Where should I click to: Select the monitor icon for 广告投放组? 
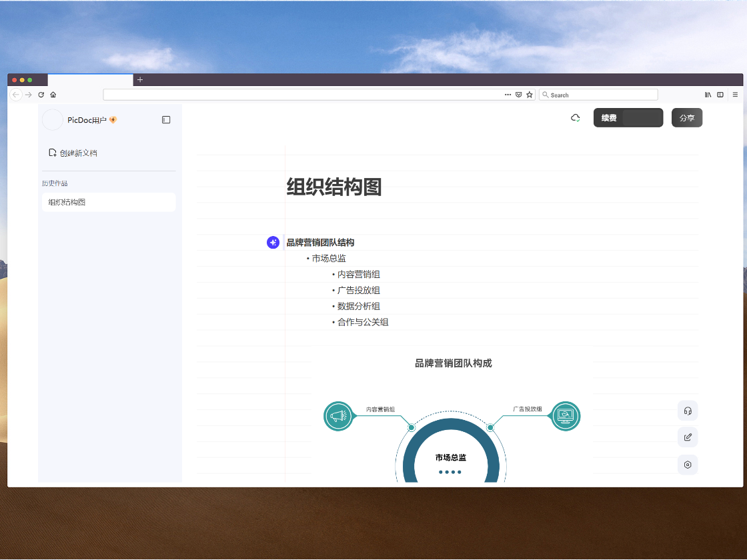pyautogui.click(x=564, y=416)
